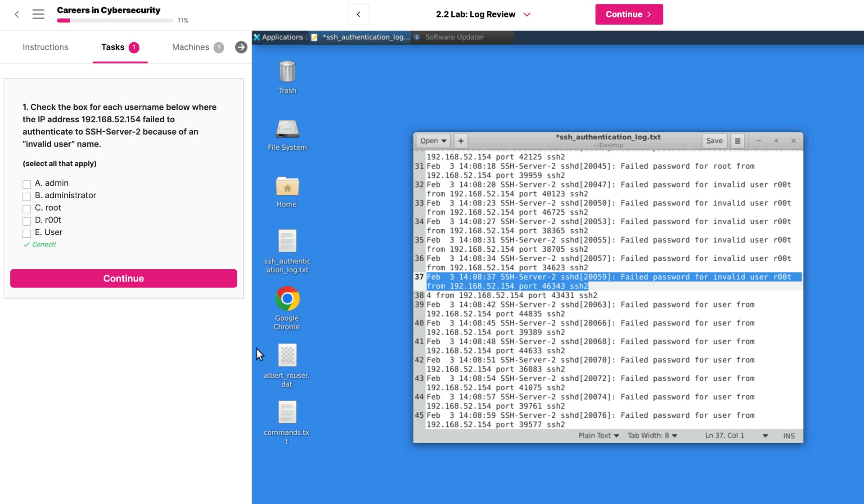Launch the Google Chrome desktop icon
The height and width of the screenshot is (504, 864).
(287, 299)
